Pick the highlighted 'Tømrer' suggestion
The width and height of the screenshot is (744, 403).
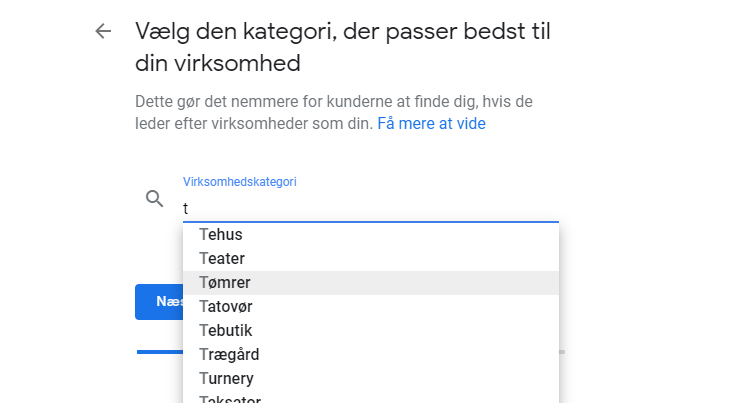(371, 283)
